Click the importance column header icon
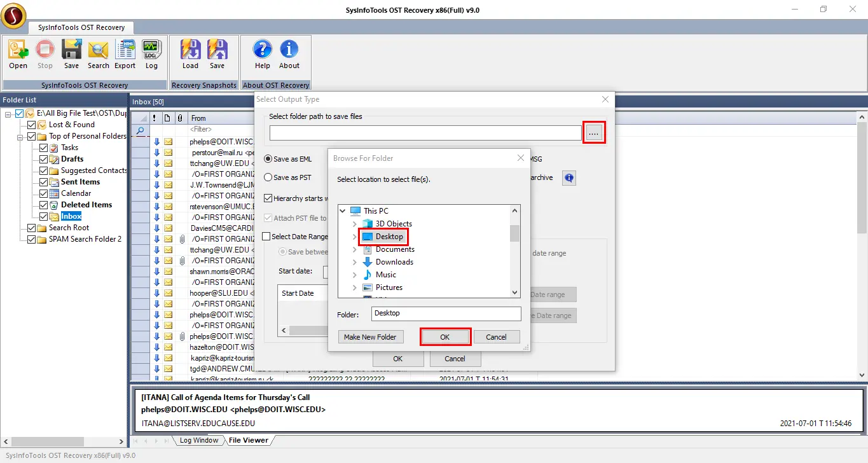The image size is (868, 463). tap(155, 118)
